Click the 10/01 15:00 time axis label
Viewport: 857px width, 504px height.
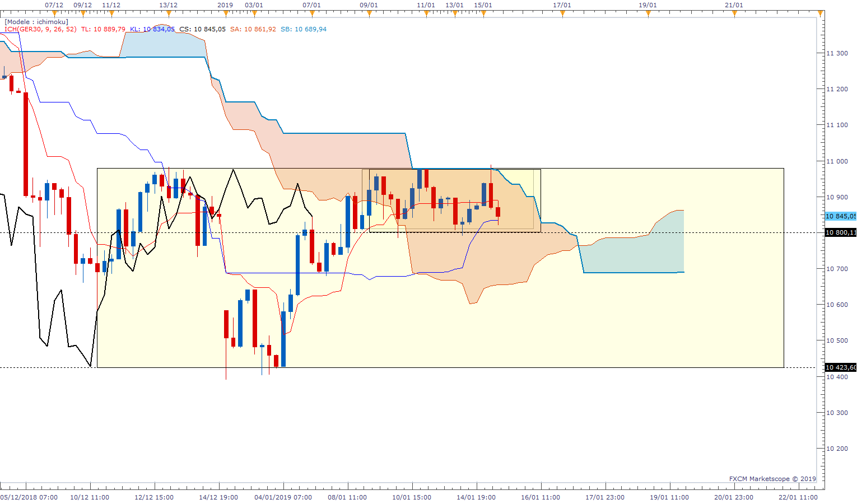412,497
